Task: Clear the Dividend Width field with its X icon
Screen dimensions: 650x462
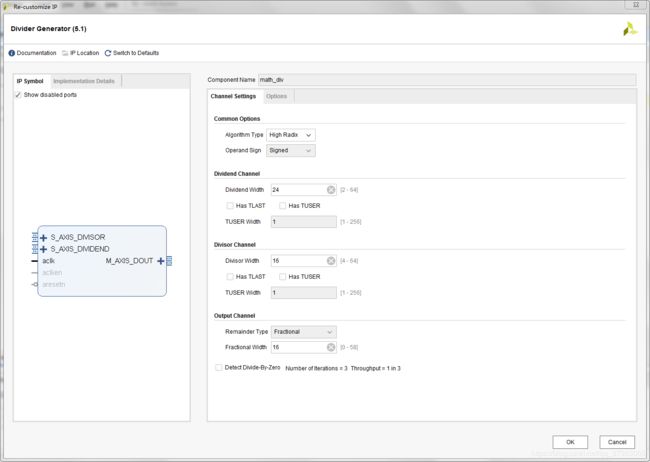Action: (x=331, y=190)
